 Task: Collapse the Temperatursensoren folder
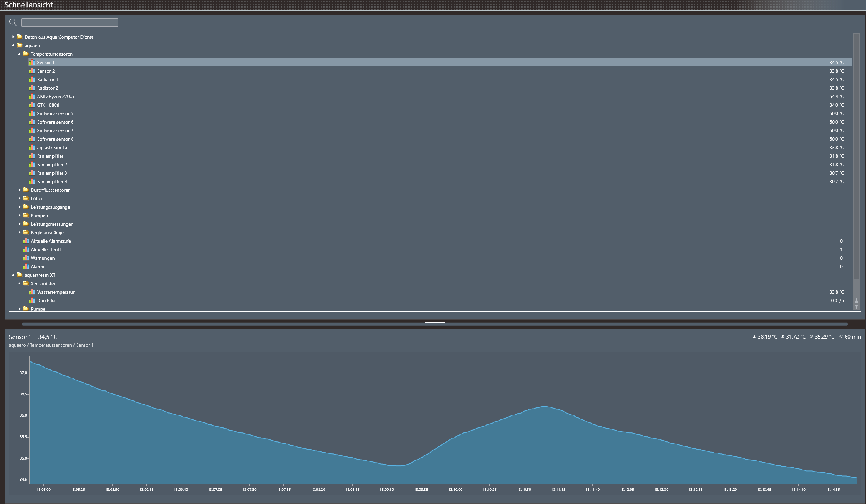pos(19,54)
